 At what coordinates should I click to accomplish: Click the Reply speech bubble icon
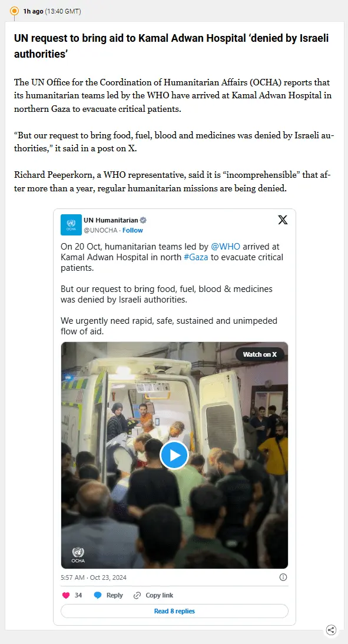point(97,595)
